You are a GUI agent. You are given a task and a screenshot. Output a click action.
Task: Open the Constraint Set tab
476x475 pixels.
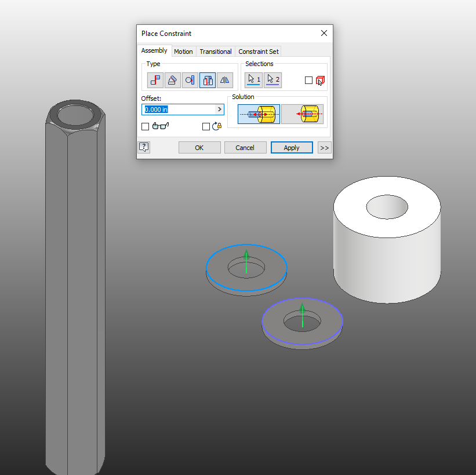[259, 52]
